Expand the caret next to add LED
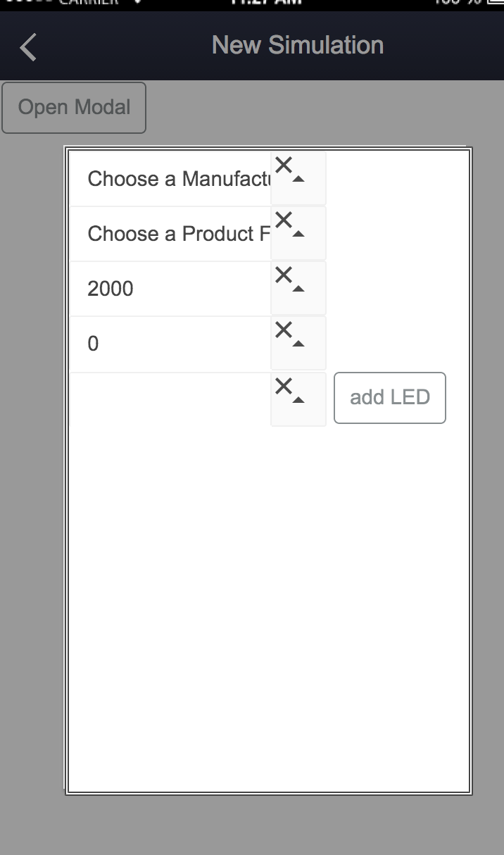The height and width of the screenshot is (855, 504). (x=298, y=400)
